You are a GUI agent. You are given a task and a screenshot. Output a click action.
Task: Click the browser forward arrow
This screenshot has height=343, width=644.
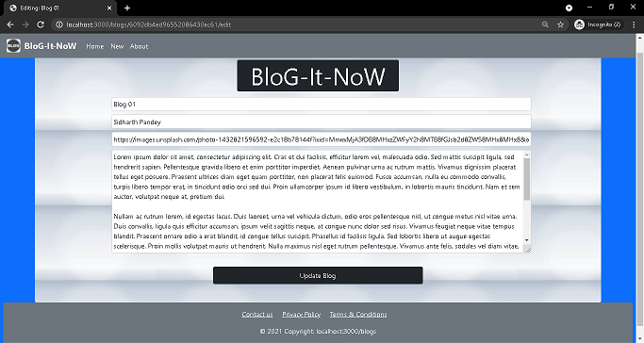tap(25, 24)
